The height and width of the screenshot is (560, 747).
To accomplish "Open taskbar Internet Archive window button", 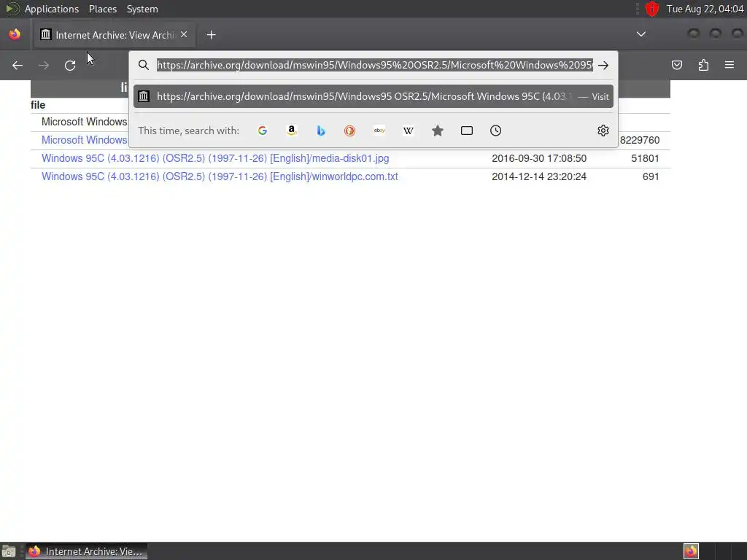I will 86,551.
